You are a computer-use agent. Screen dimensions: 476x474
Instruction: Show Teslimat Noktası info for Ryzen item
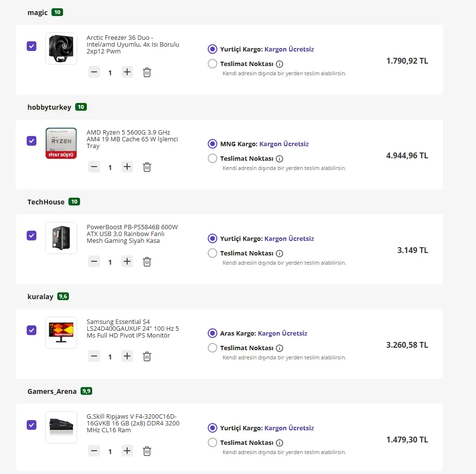[279, 159]
